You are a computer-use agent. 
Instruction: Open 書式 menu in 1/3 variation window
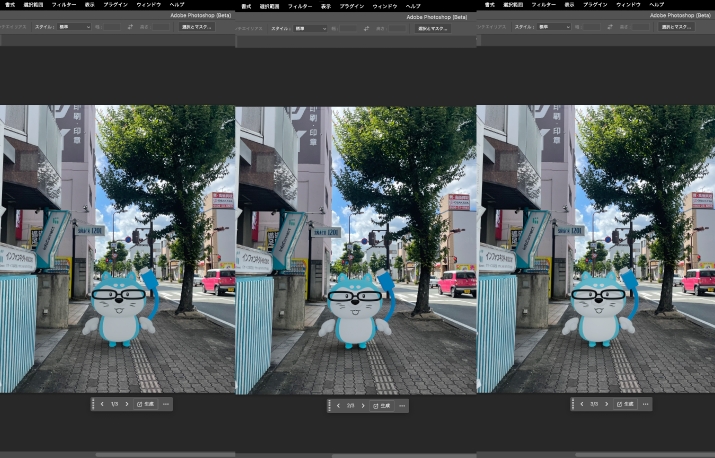[10, 5]
